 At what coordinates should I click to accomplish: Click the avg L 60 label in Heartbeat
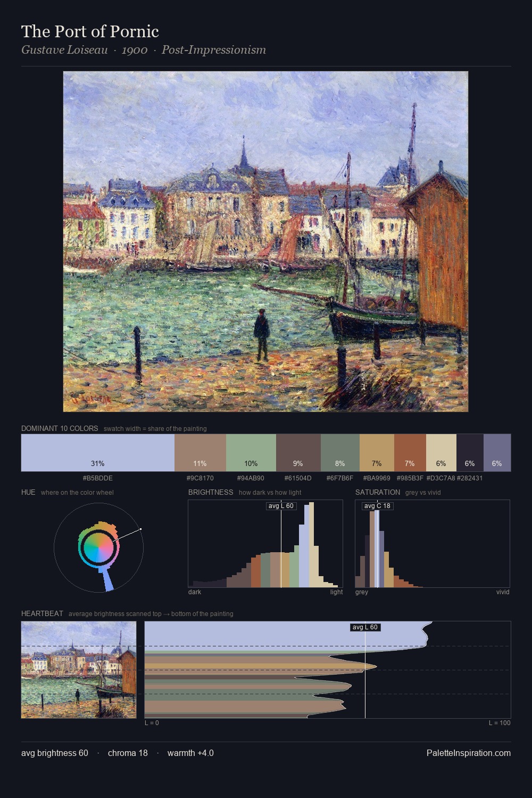tap(365, 627)
